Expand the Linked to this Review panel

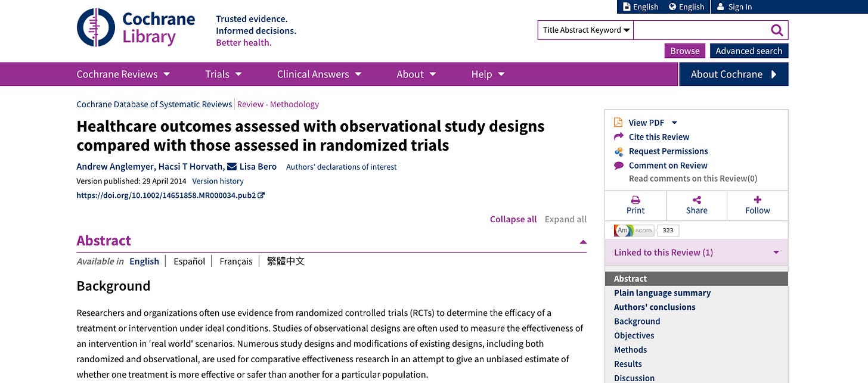point(776,253)
